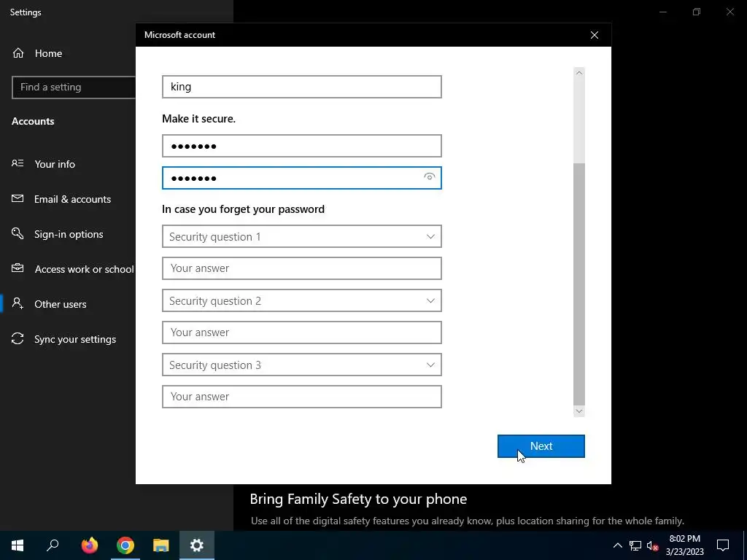
Task: Click the Sign-in options key icon
Action: tap(18, 233)
